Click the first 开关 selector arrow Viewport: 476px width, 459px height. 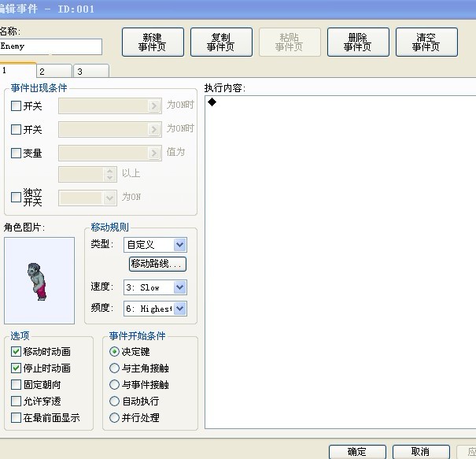coord(154,105)
